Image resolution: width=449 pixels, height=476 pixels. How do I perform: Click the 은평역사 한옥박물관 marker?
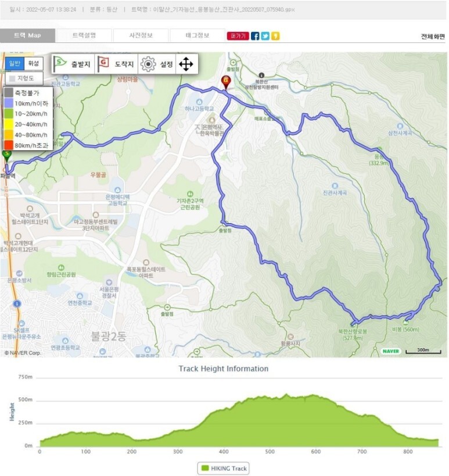(x=212, y=119)
